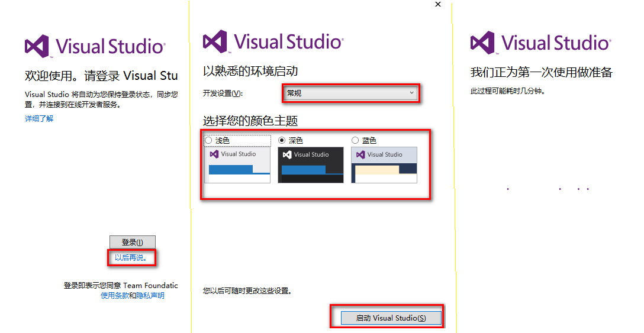Select the 蓝色 theme radio button

point(355,140)
